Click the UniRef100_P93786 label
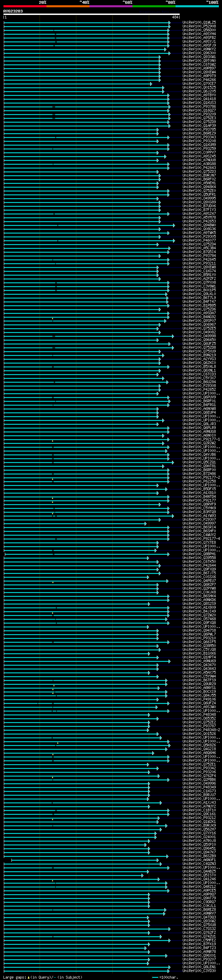 pos(199,106)
